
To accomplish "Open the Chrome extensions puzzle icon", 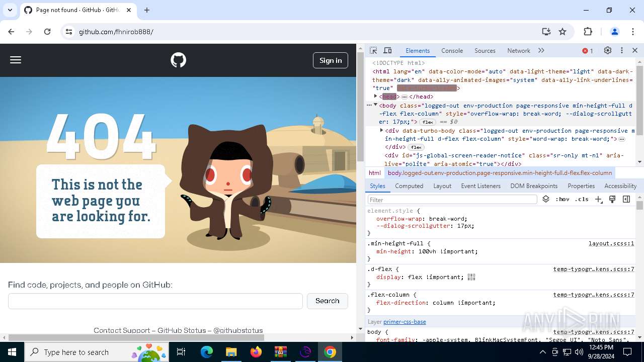I will (x=588, y=32).
